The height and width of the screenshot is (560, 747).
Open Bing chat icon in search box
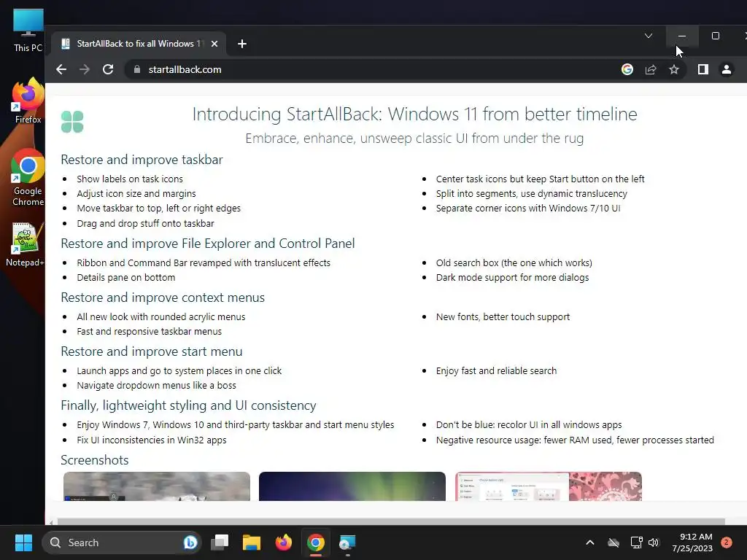tap(190, 542)
